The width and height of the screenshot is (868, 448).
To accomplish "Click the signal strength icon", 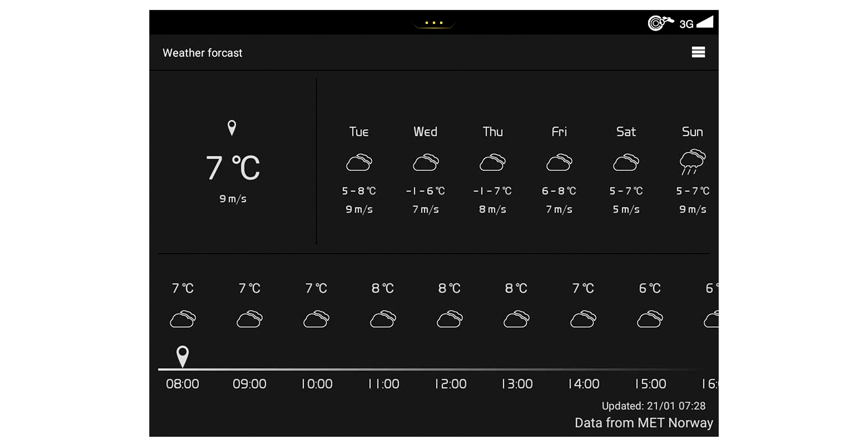I will point(705,22).
